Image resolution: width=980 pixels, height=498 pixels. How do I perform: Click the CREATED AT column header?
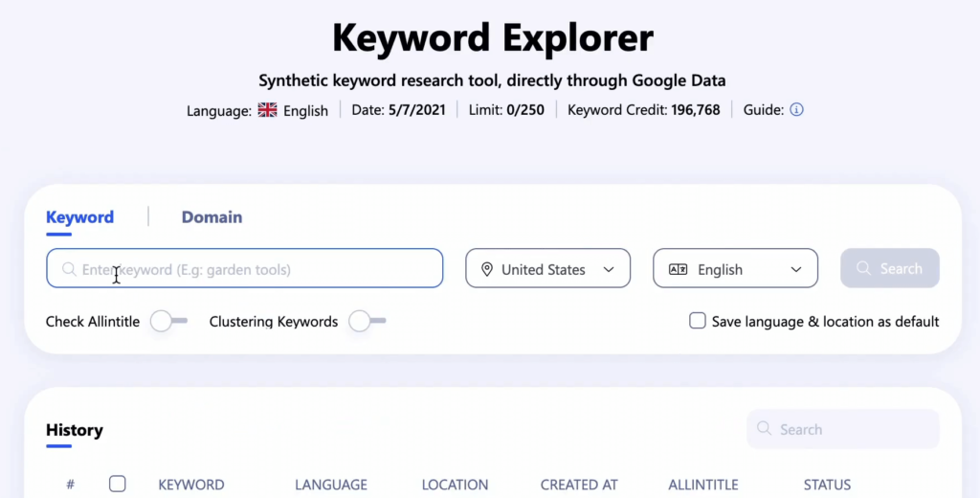579,485
